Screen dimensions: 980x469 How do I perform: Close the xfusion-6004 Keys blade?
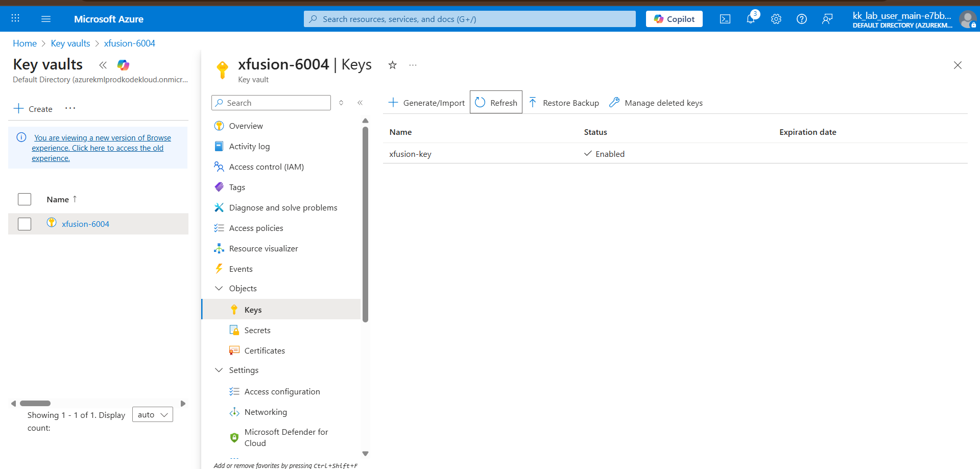click(x=958, y=65)
